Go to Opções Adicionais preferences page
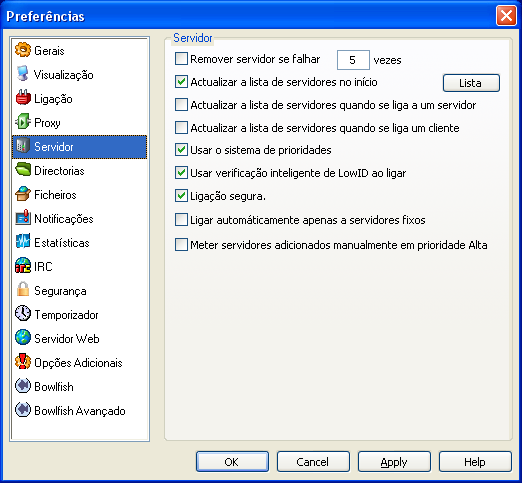Image resolution: width=522 pixels, height=483 pixels. [x=79, y=363]
